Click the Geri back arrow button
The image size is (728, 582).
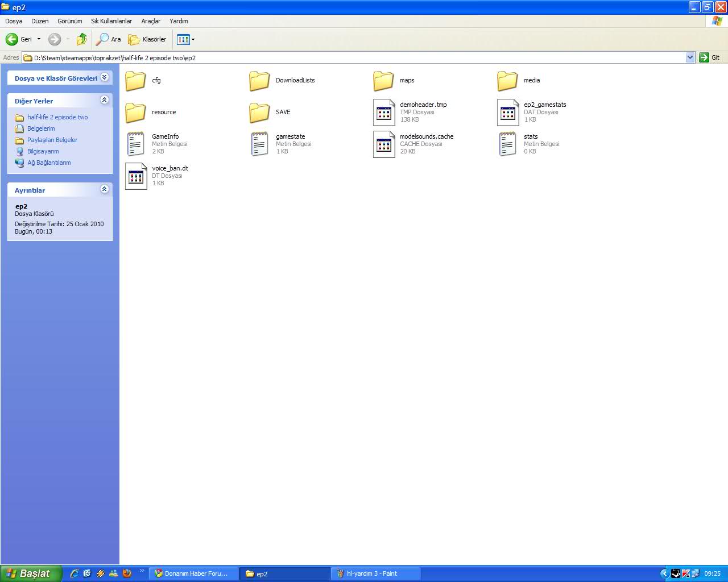point(19,39)
